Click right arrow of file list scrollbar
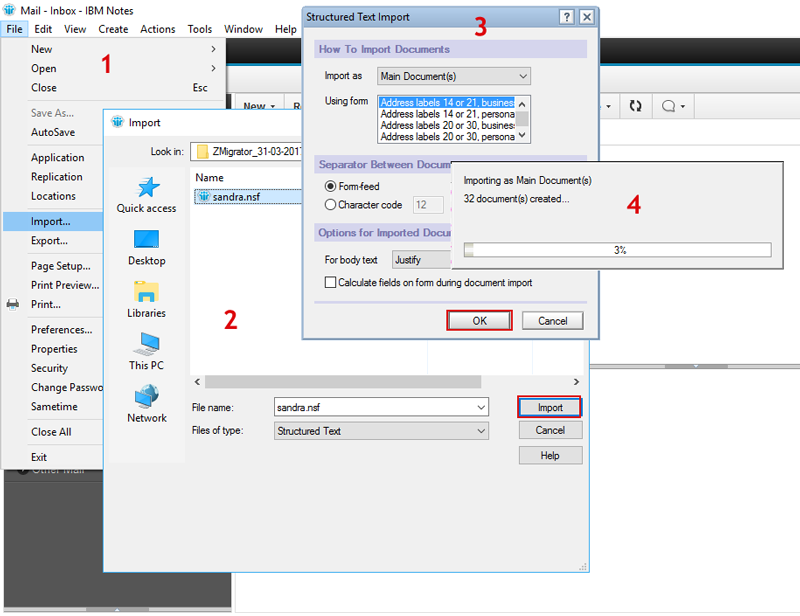The image size is (800, 616). 576,382
